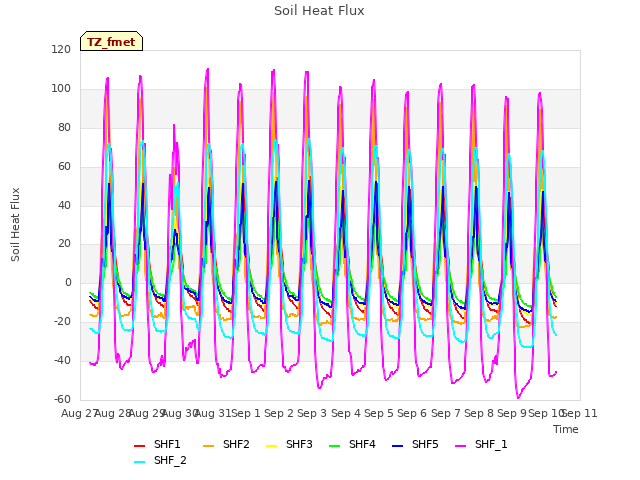Click the SHF2 orange legend swatch

tap(209, 446)
